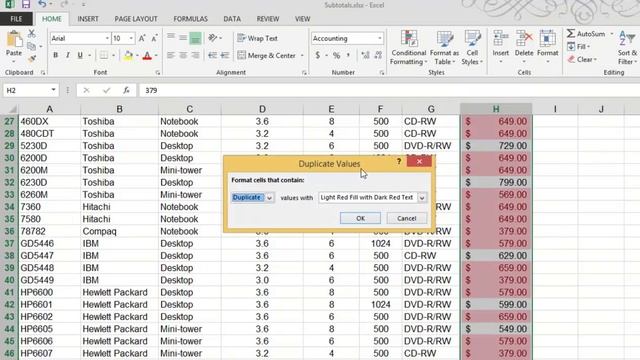Click Cancel in Duplicate Values dialog
The width and height of the screenshot is (640, 360).
point(407,218)
